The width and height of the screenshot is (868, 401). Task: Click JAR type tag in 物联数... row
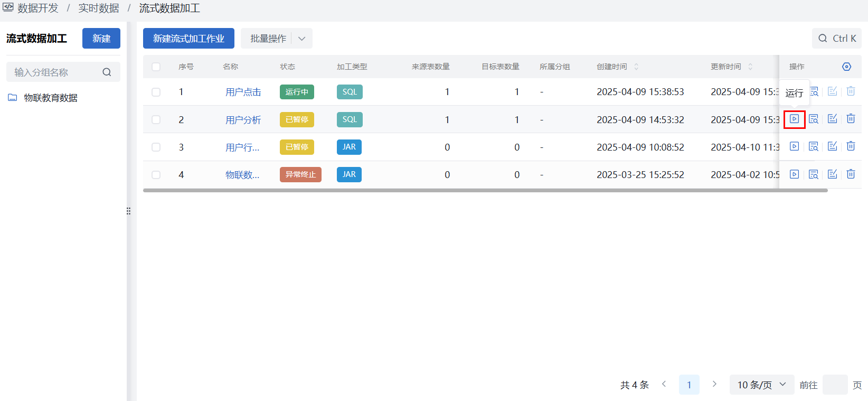click(349, 174)
